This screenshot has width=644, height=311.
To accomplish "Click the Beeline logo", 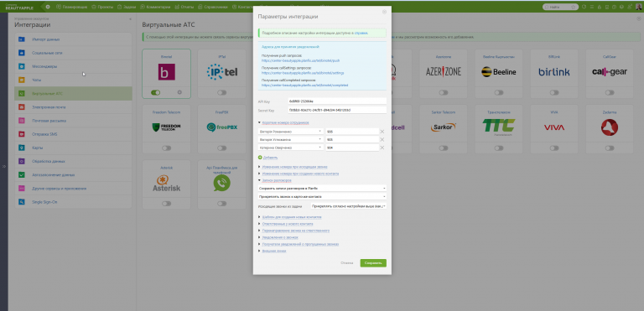I will click(499, 72).
